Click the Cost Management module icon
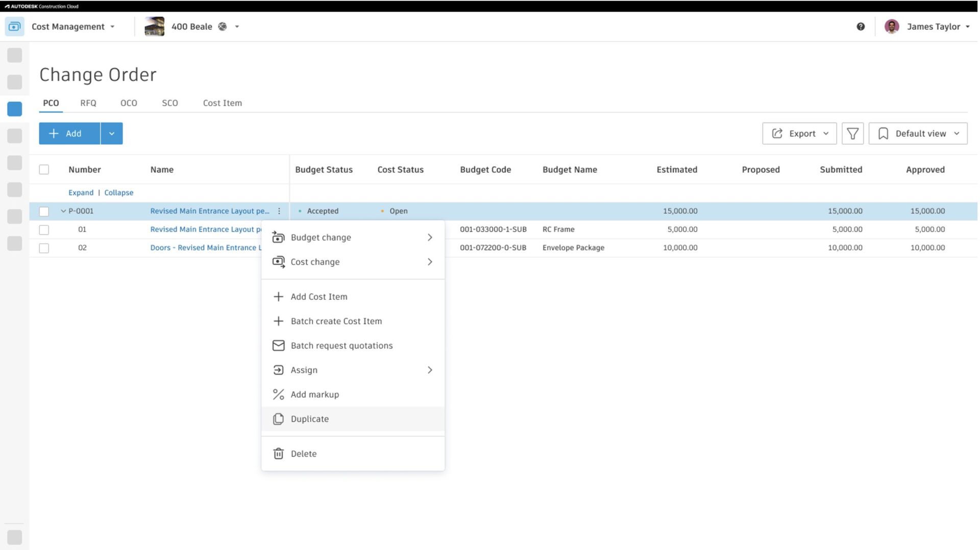 (x=14, y=27)
